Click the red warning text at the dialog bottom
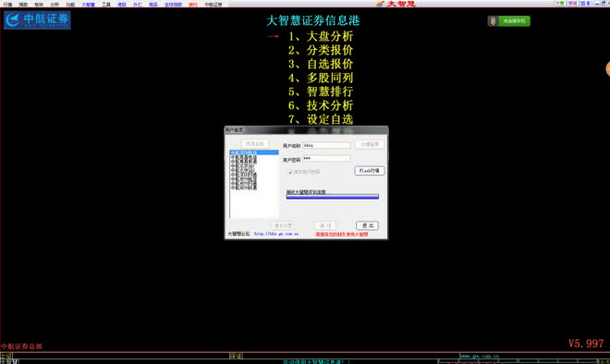Image resolution: width=610 pixels, height=364 pixels. tap(341, 234)
